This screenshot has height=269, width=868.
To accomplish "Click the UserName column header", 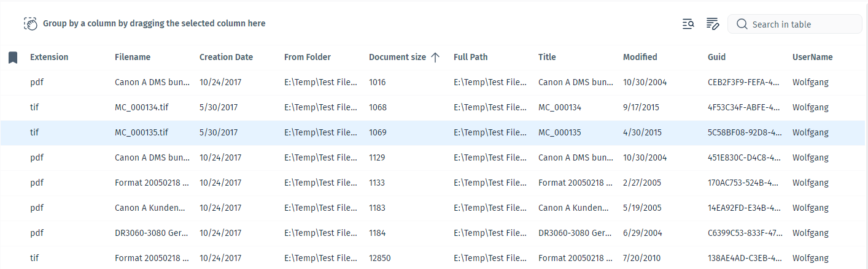I will tap(813, 57).
